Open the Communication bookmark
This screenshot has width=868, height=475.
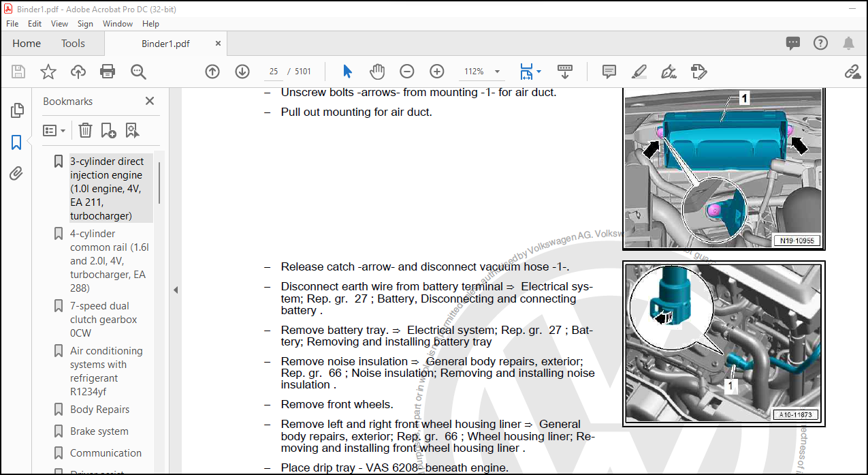106,453
